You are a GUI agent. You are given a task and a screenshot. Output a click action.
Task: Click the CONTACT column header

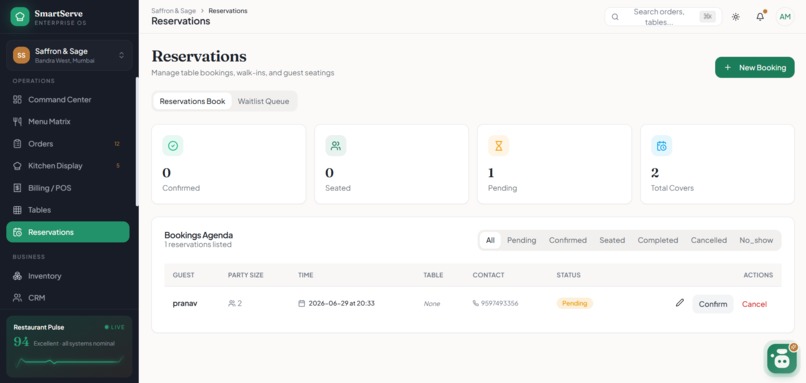[488, 275]
